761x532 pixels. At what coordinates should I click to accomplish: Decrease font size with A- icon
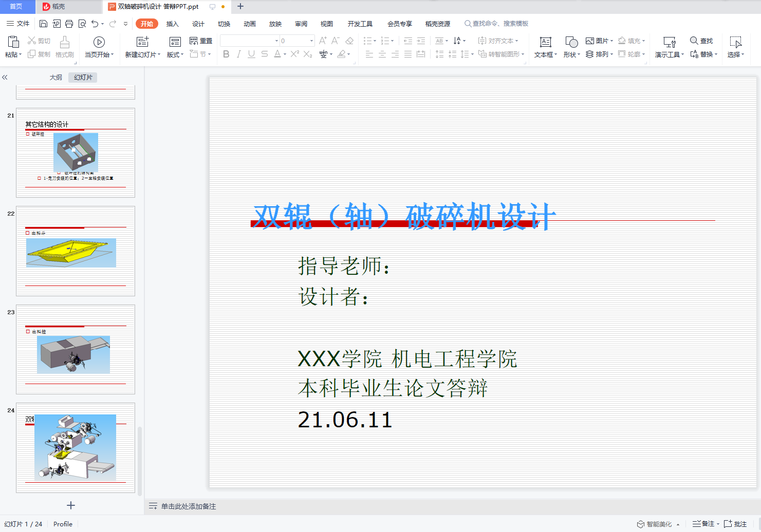tap(336, 41)
